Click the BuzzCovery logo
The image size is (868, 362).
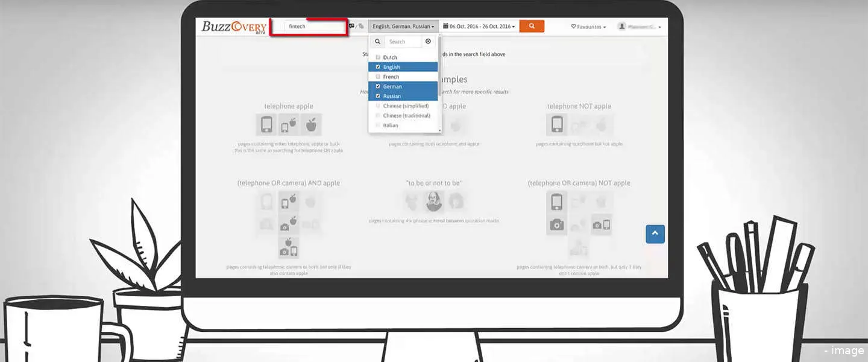[234, 27]
